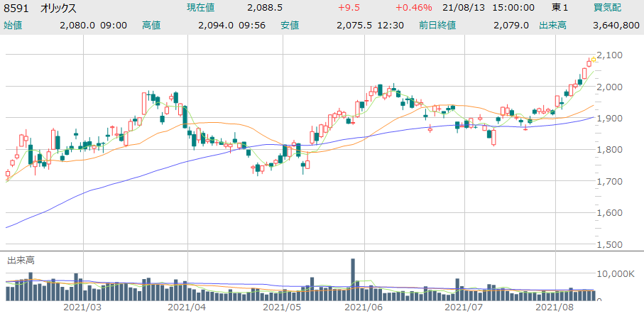Image resolution: width=644 pixels, height=316 pixels.
Task: Click the 出来高 volume panel label
Action: [21, 261]
